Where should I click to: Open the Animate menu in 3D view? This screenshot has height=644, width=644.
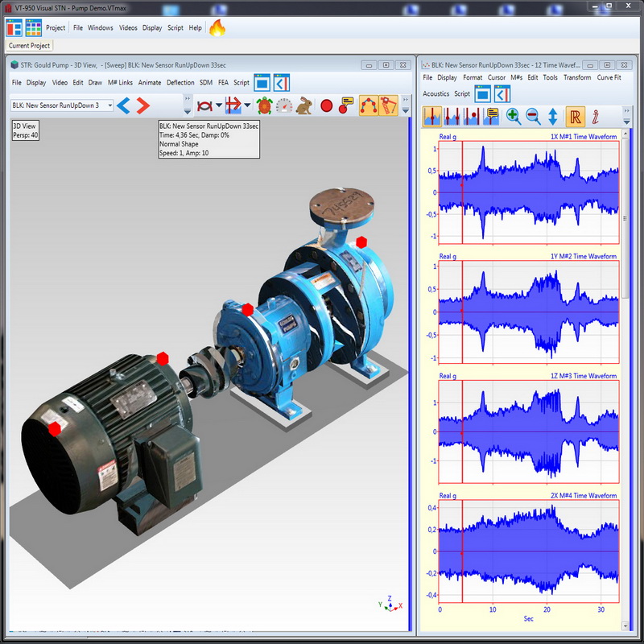[x=150, y=82]
